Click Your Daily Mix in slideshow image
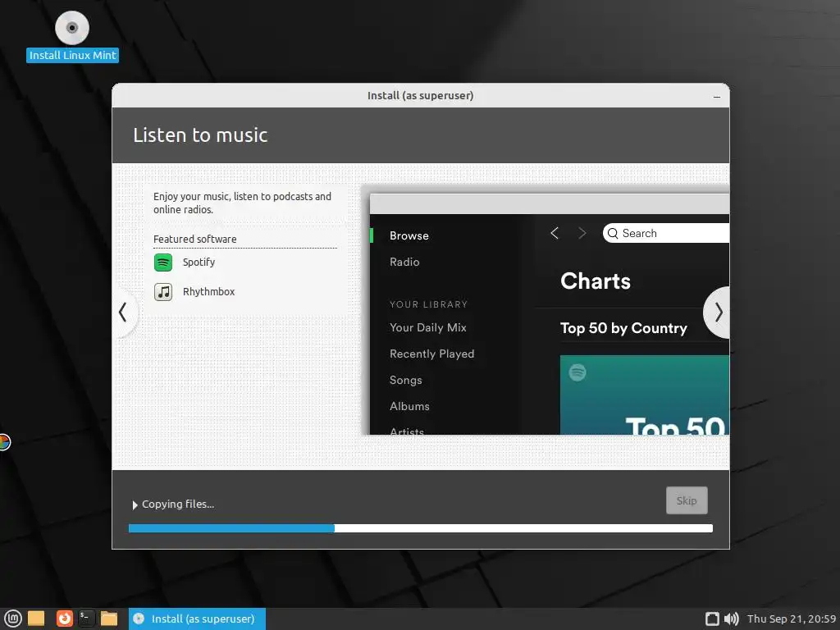The image size is (840, 630). click(428, 327)
